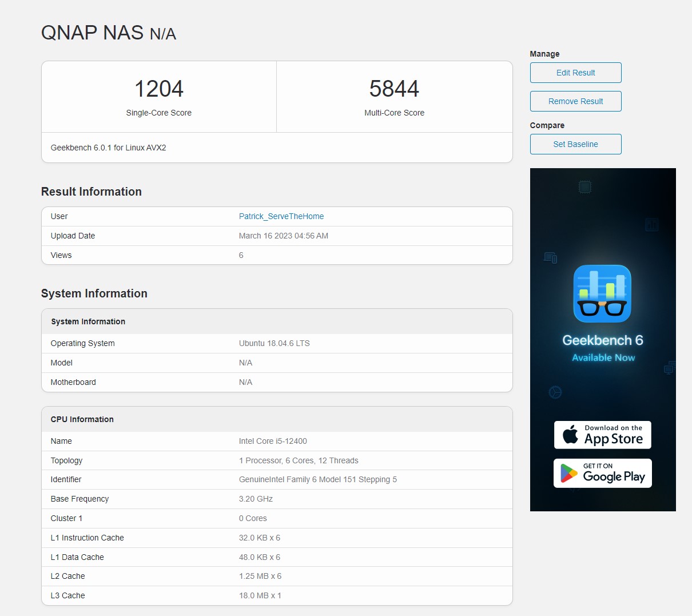Click the L3 Cache row label
Screen dimensions: 692x616
pyautogui.click(x=67, y=595)
